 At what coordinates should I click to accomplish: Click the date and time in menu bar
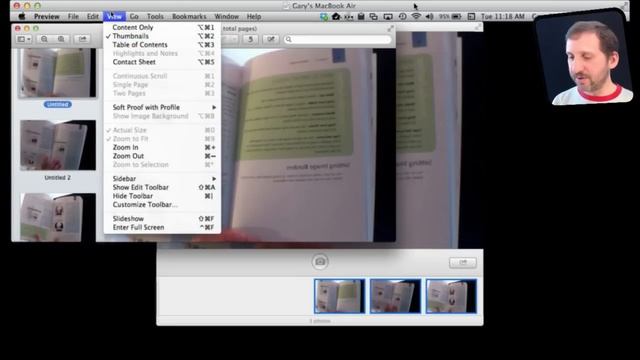[x=502, y=16]
